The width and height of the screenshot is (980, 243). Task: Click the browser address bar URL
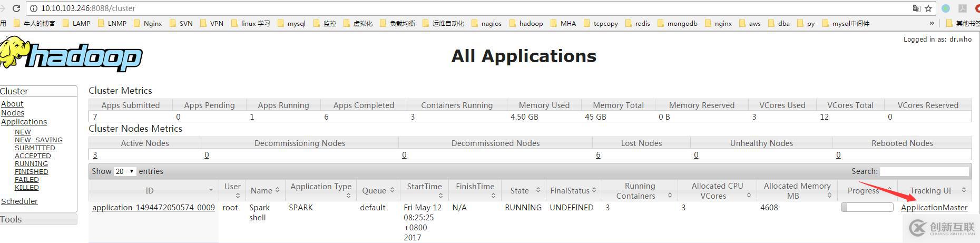pyautogui.click(x=88, y=8)
